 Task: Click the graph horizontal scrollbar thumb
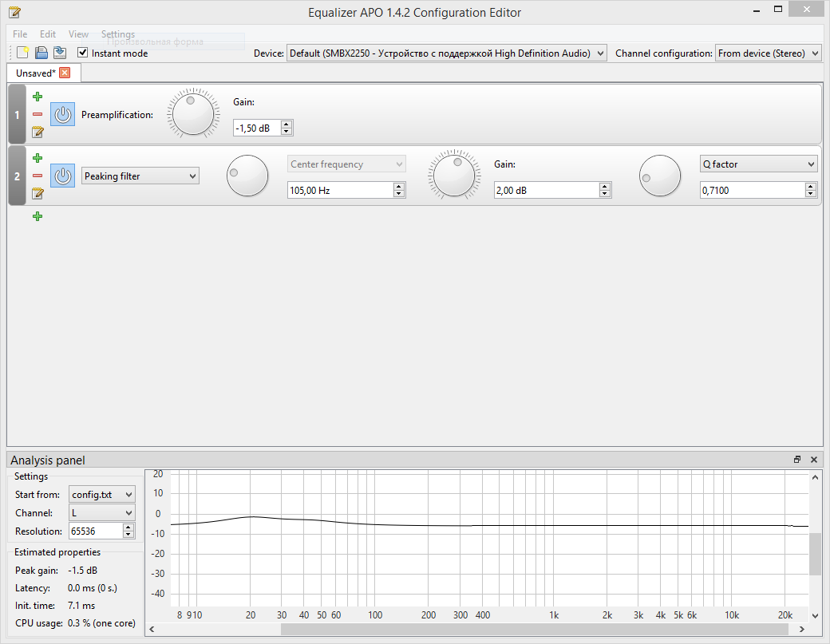coord(535,629)
